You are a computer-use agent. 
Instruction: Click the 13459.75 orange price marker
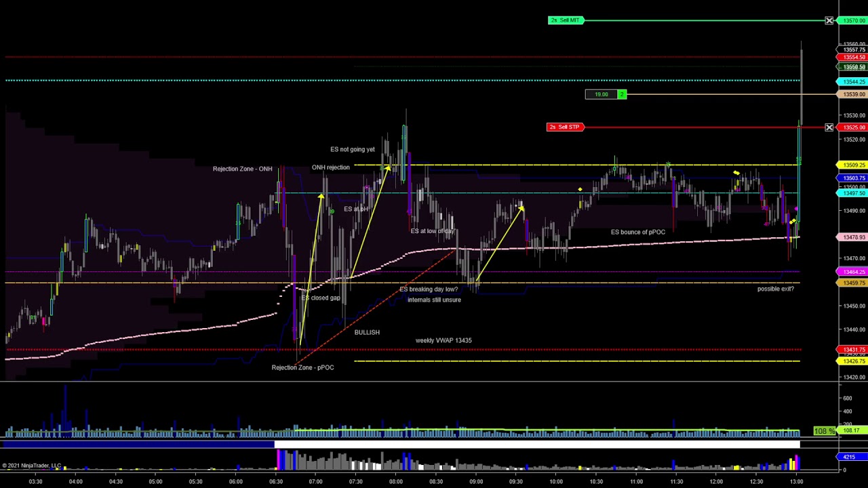coord(852,283)
